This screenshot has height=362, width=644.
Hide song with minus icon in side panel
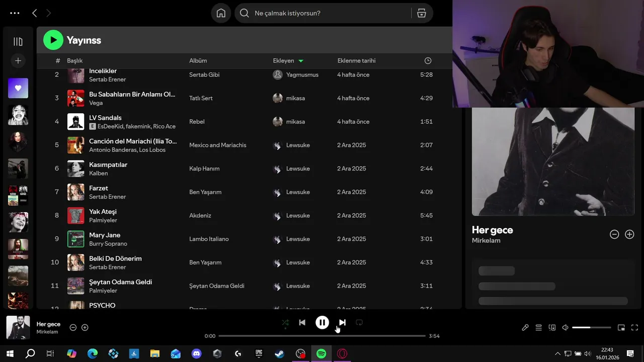coord(614,234)
